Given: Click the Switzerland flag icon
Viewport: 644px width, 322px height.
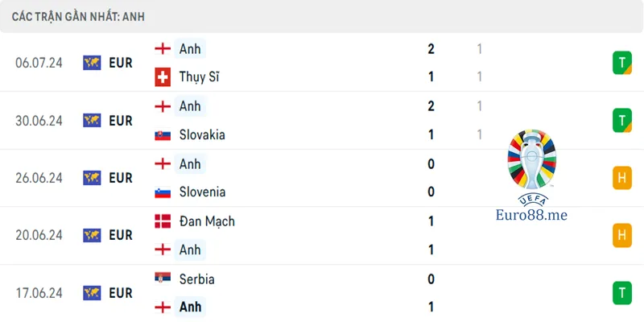Looking at the screenshot, I should pyautogui.click(x=163, y=76).
